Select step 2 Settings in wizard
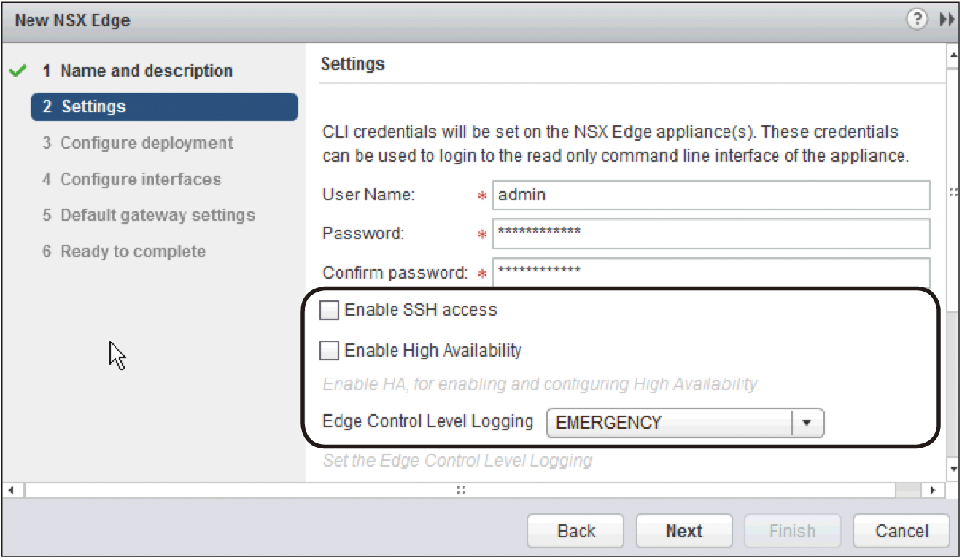Image resolution: width=962 pixels, height=560 pixels. (164, 106)
